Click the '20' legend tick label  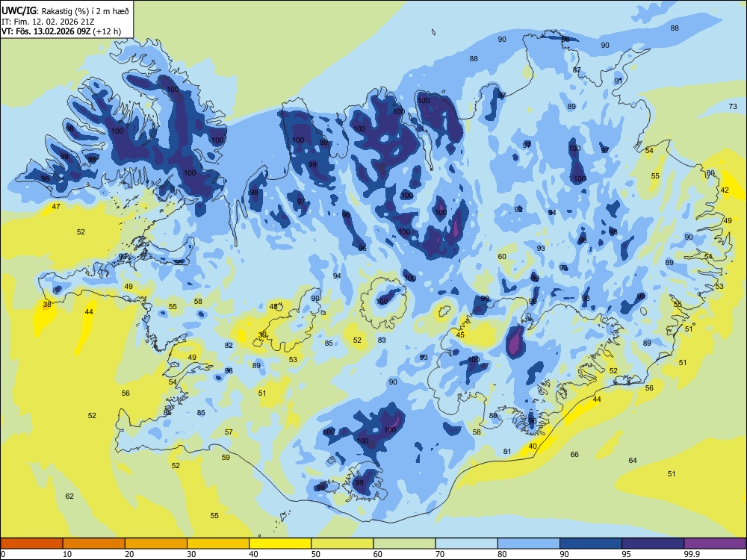(129, 554)
